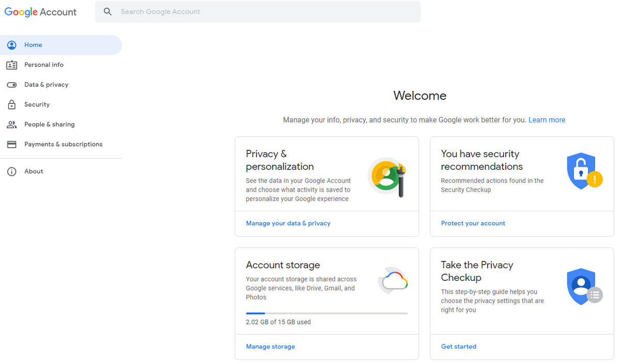Open People & sharing page
Viewport: 620px width, 364px height.
pos(50,124)
